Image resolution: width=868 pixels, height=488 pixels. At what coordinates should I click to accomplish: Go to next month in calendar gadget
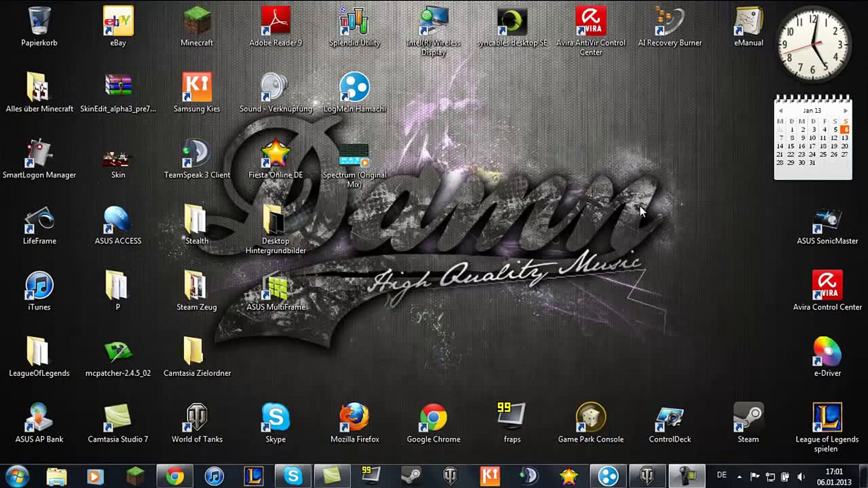(845, 111)
